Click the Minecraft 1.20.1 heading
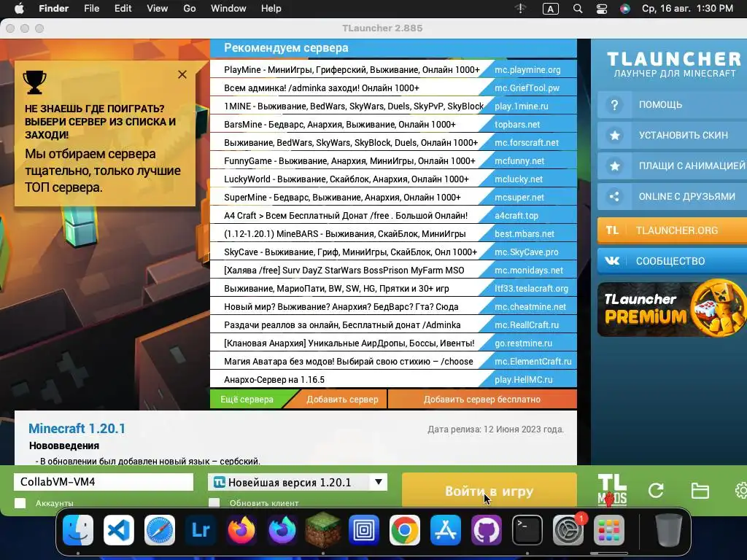747x560 pixels. click(77, 429)
